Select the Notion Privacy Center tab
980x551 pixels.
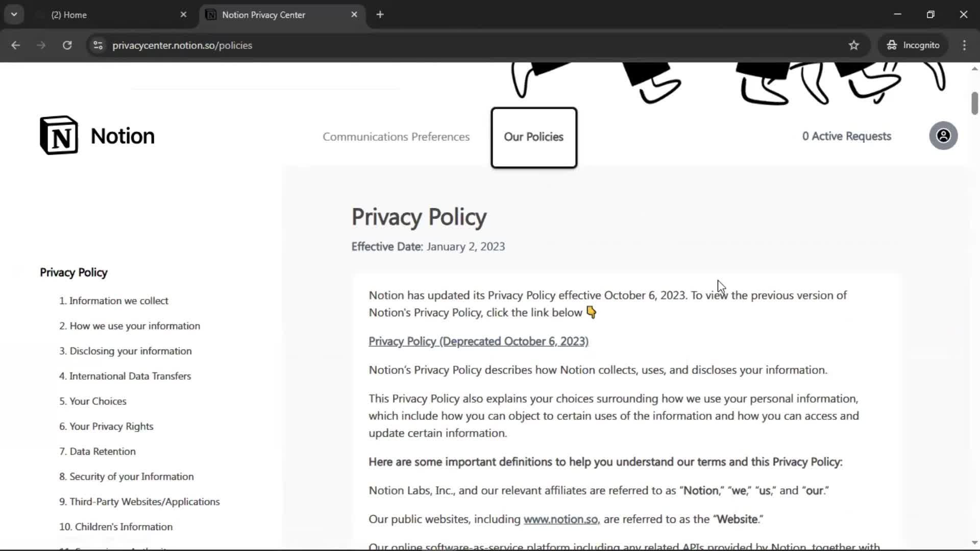[282, 15]
